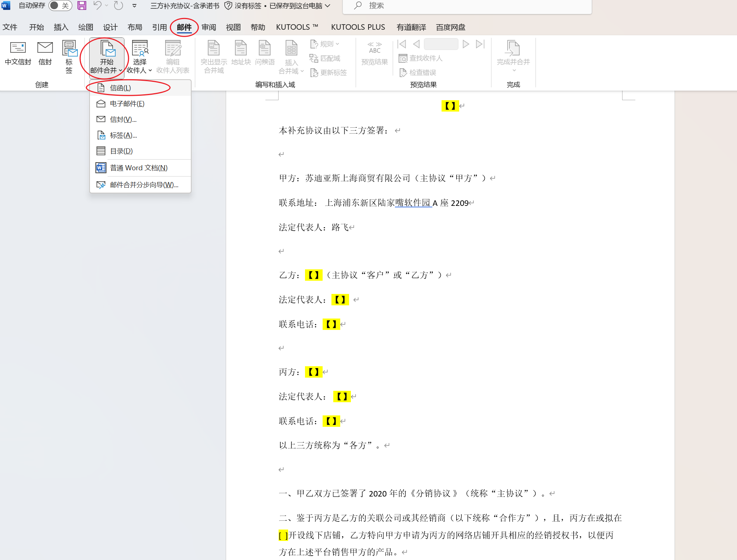Click the 信封 envelope button

coord(45,54)
